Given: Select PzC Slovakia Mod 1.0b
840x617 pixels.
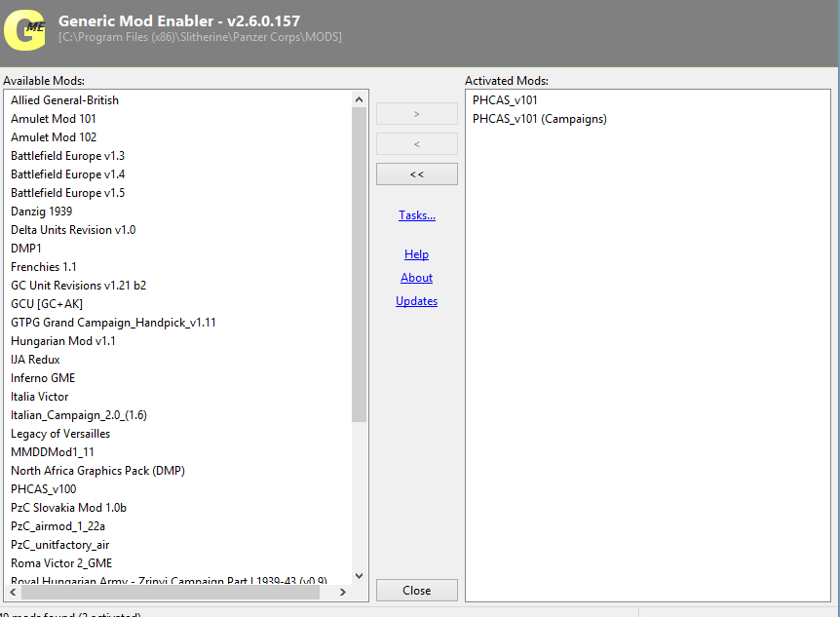Looking at the screenshot, I should click(68, 508).
